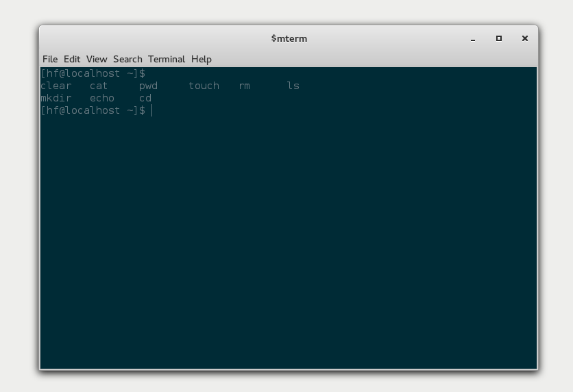Close the $mterm terminal window
573x392 pixels.
[525, 38]
